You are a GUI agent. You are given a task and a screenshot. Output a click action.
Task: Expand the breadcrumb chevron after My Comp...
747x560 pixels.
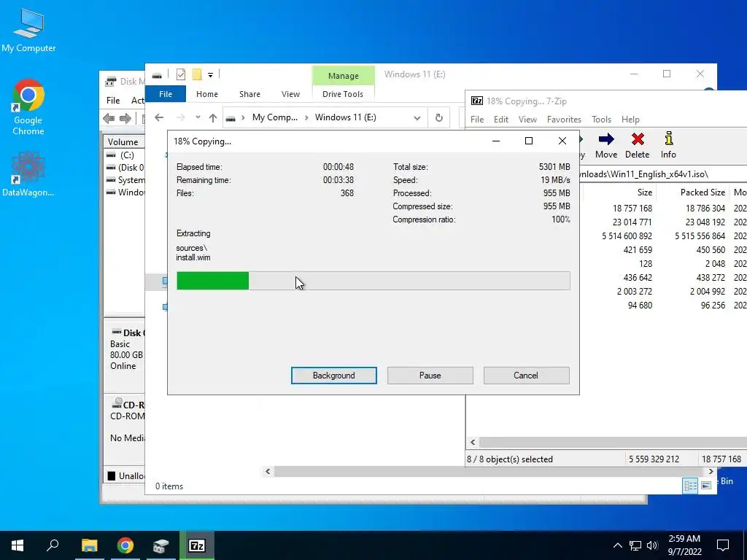coord(306,117)
